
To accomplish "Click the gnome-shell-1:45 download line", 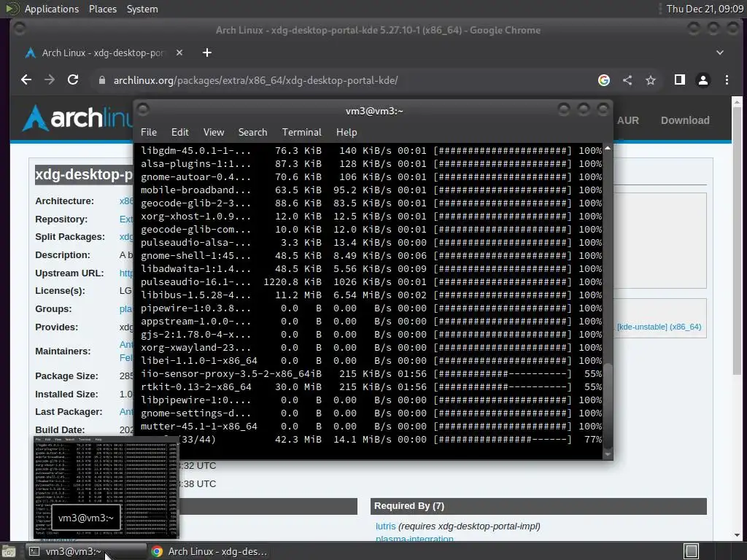I will [x=371, y=256].
